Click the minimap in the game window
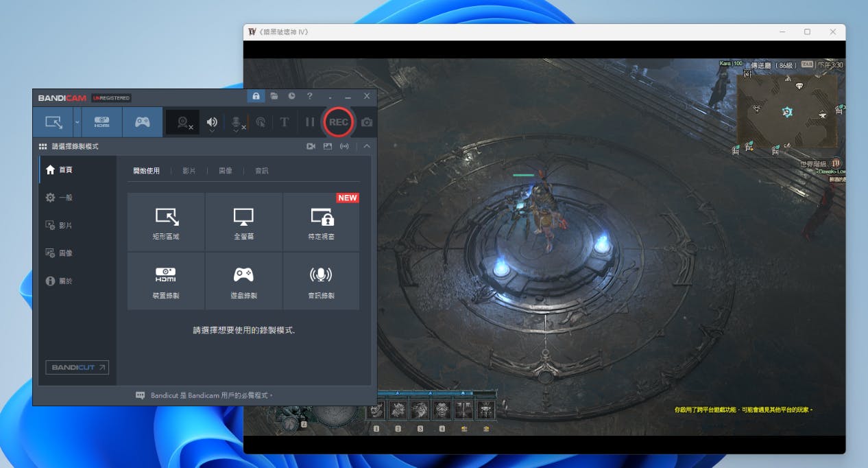868x468 pixels. coord(786,110)
